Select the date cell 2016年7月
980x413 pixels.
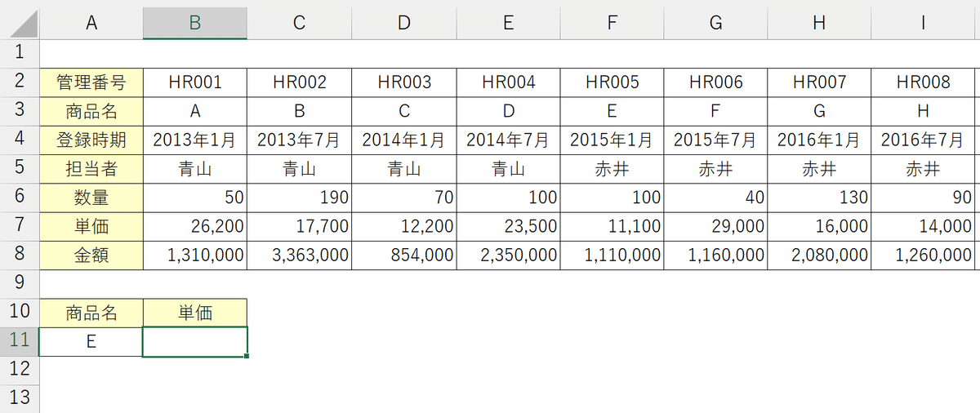pyautogui.click(x=923, y=140)
